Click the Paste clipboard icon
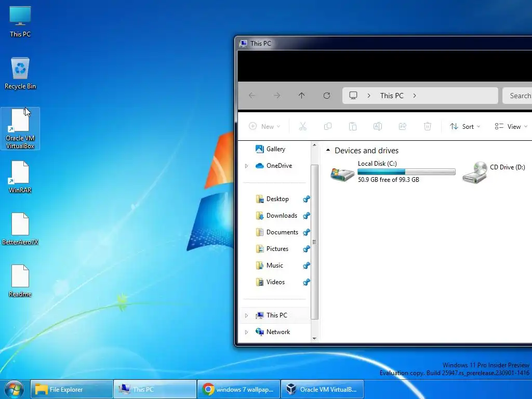The width and height of the screenshot is (532, 399). (x=353, y=127)
